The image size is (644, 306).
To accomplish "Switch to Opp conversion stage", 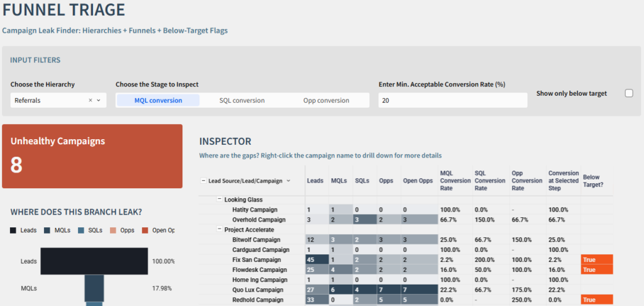I will 326,100.
